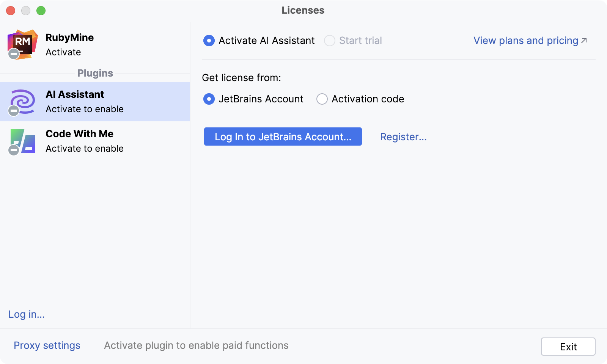The image size is (607, 364).
Task: Click the Exit button
Action: 568,346
